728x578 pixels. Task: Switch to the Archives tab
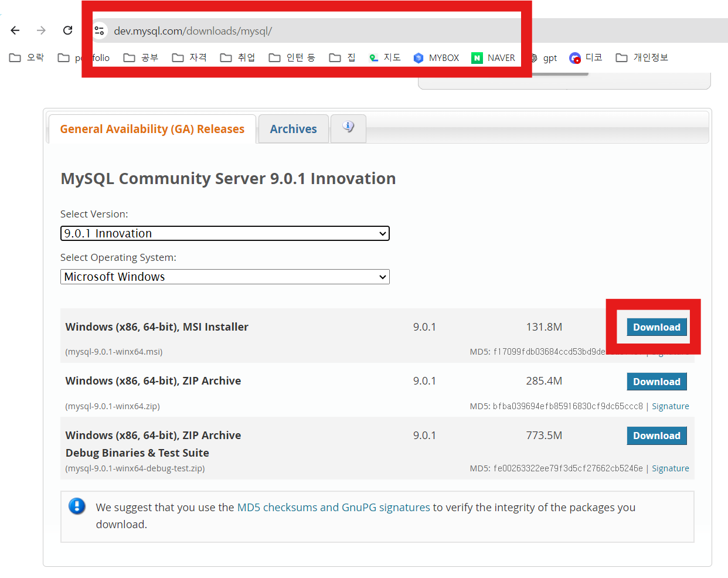(293, 129)
